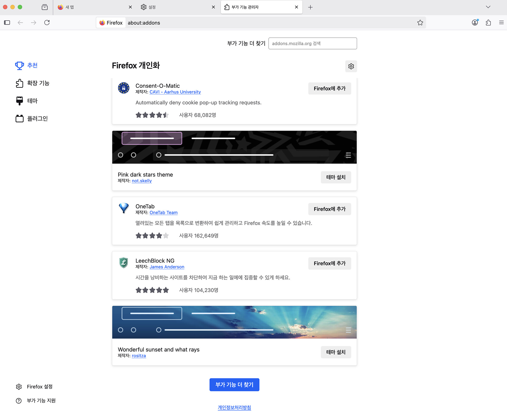This screenshot has width=507, height=420.
Task: Open the hamburger application menu
Action: 501,23
